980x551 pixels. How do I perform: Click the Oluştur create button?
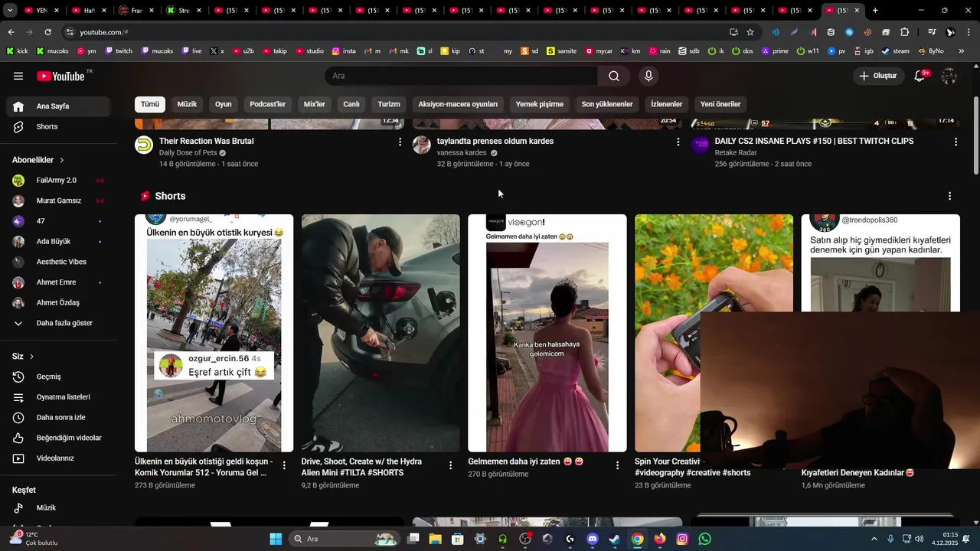[878, 76]
